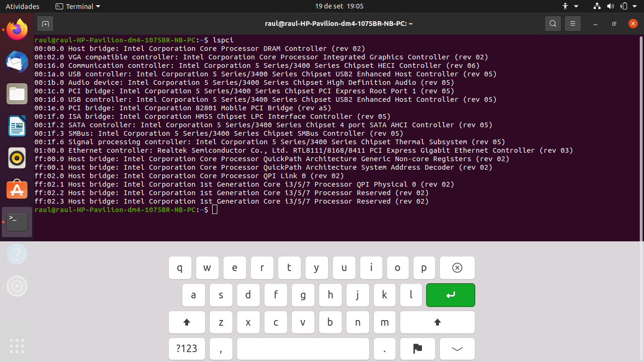This screenshot has height=362, width=644.
Task: Show applications grid in dock
Action: coord(17,346)
